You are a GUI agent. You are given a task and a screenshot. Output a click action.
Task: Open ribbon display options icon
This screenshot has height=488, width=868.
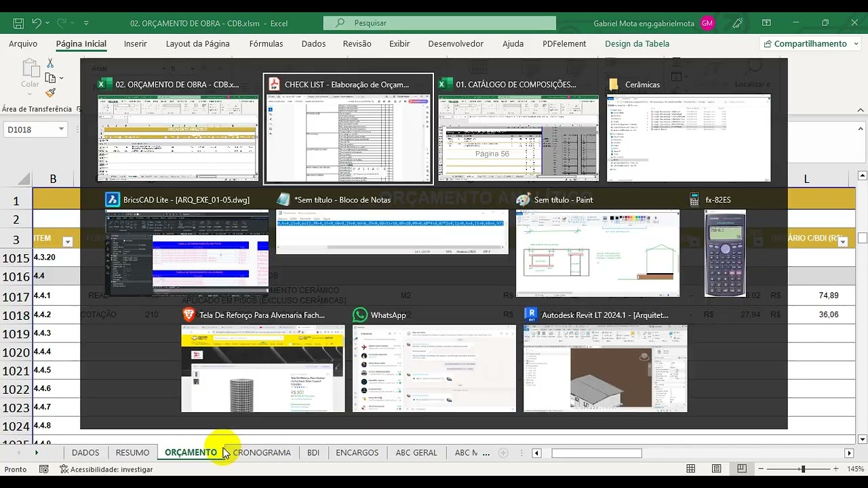coord(766,23)
